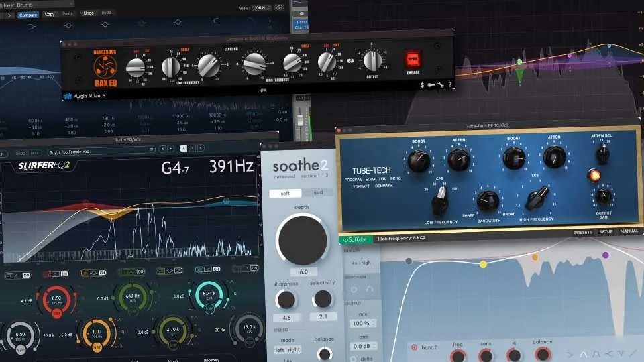Screen dimensions: 644x362
Task: Click the Compare button
Action: [x=28, y=15]
